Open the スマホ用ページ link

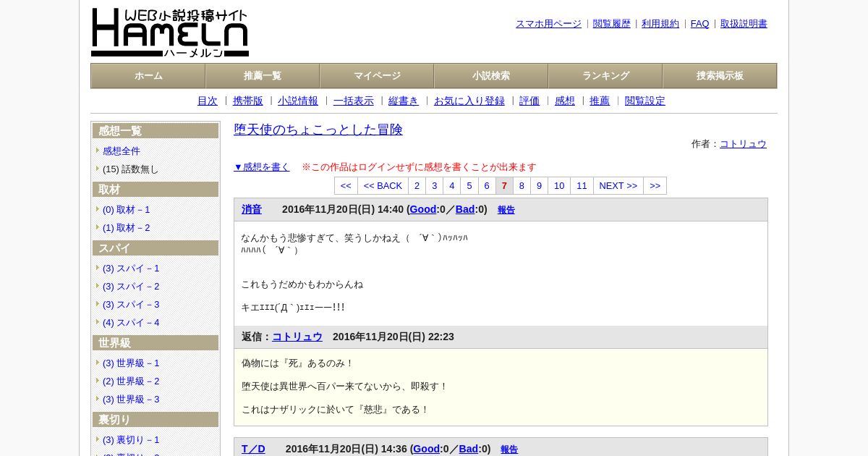(x=548, y=24)
